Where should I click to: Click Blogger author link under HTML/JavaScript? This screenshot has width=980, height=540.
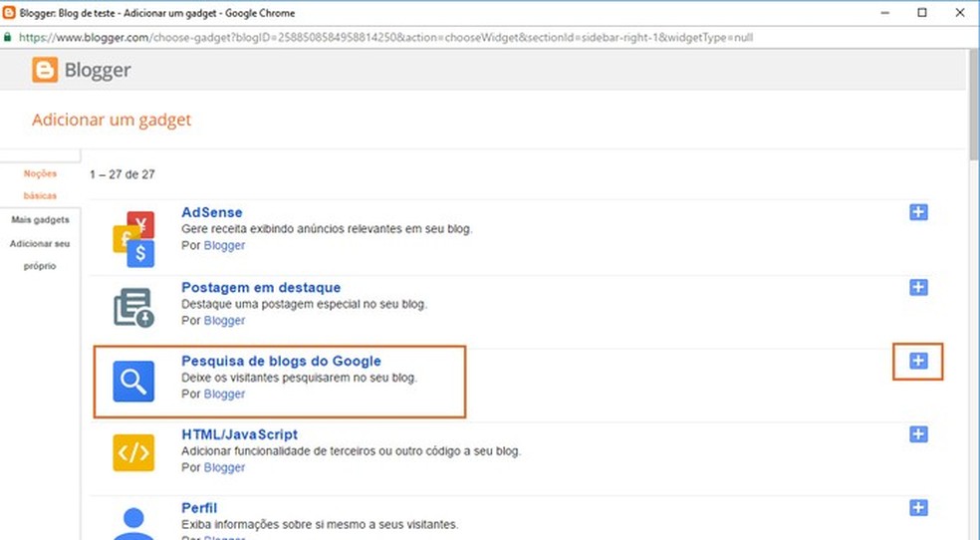tap(224, 467)
